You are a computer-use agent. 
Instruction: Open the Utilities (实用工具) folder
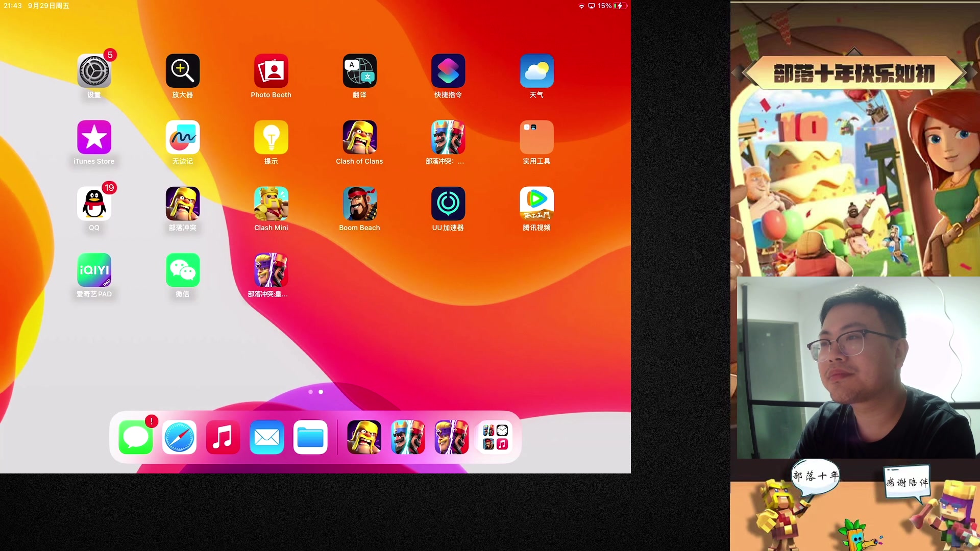[x=536, y=137]
